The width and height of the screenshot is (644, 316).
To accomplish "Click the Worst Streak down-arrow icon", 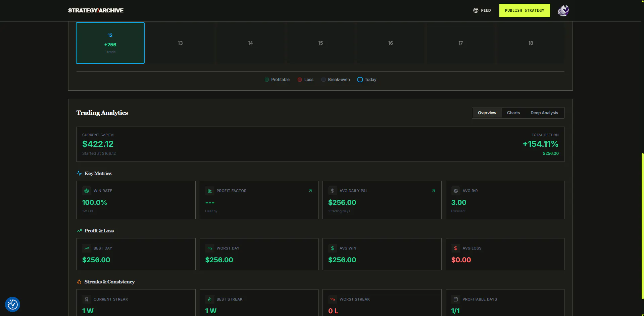I will coord(333,299).
